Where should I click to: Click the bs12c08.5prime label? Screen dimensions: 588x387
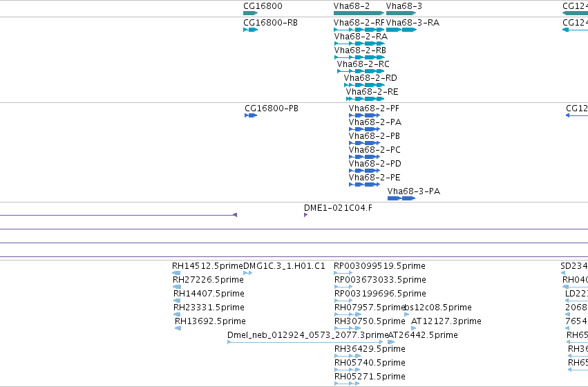[438, 308]
